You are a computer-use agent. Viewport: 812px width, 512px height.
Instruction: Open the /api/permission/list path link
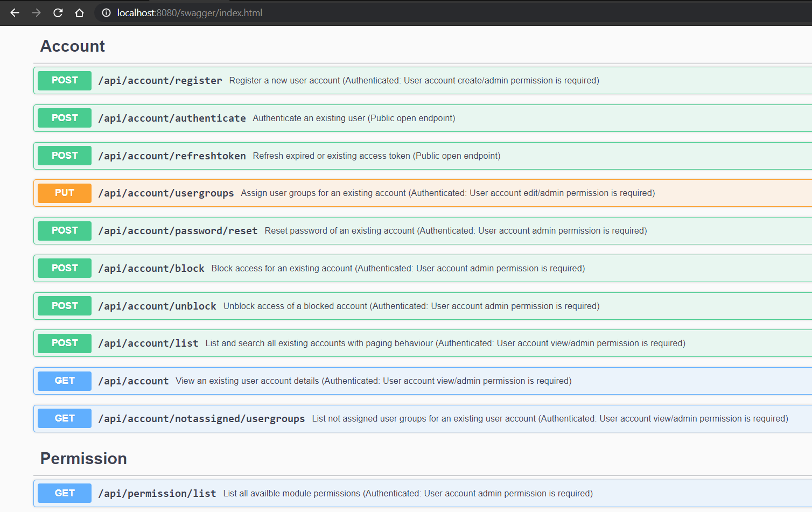[157, 493]
